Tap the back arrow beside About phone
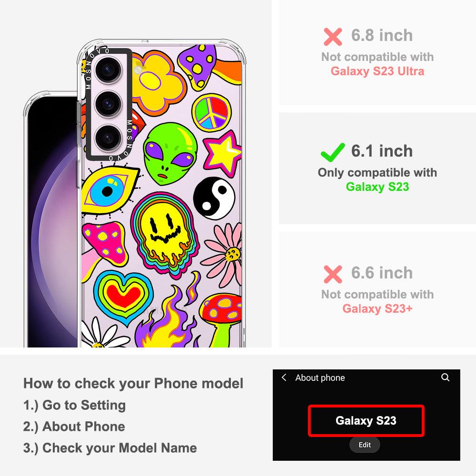This screenshot has height=476, width=476. [x=284, y=377]
